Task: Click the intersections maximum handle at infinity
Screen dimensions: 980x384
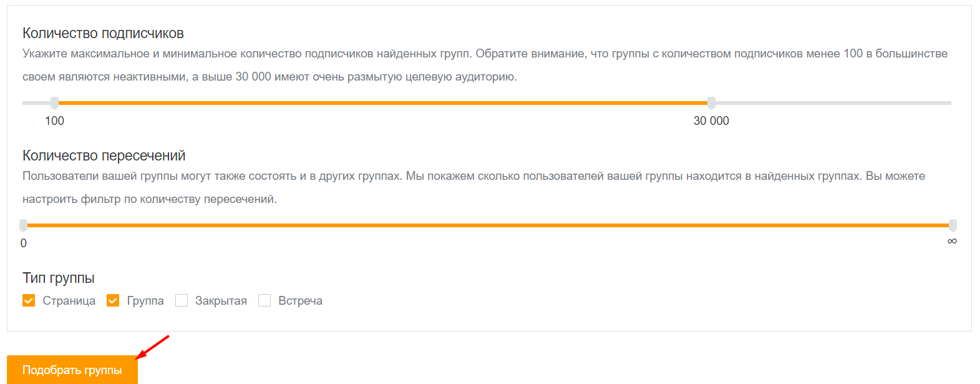Action: (x=953, y=225)
